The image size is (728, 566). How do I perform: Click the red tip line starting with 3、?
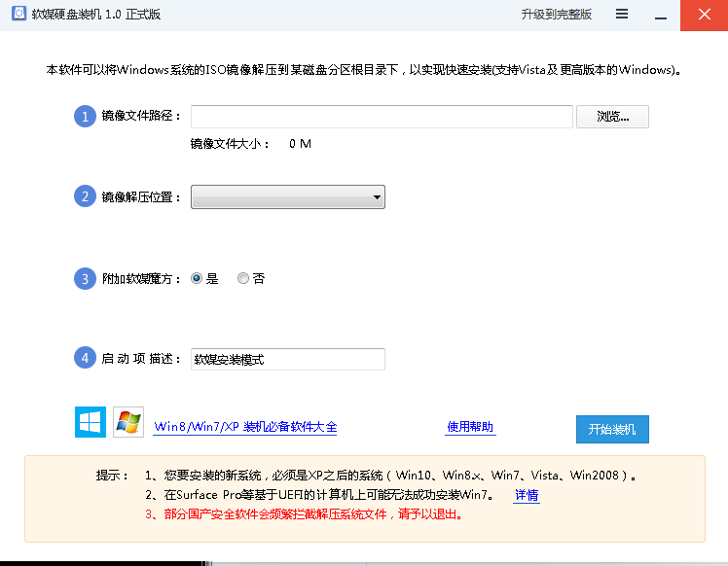(304, 514)
